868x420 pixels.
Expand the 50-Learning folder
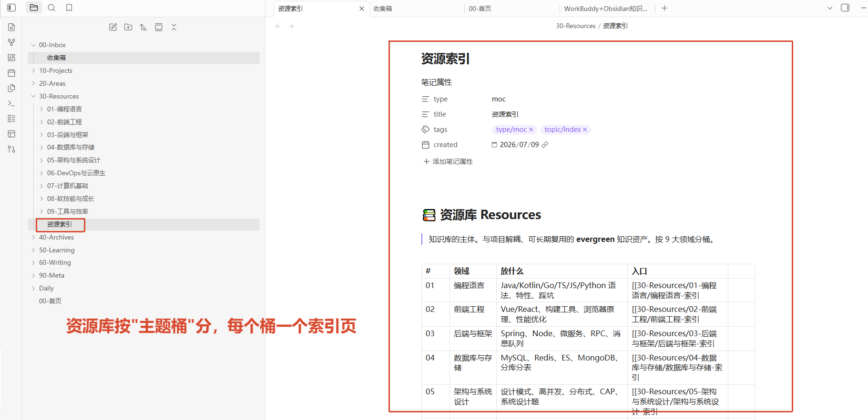[x=33, y=250]
